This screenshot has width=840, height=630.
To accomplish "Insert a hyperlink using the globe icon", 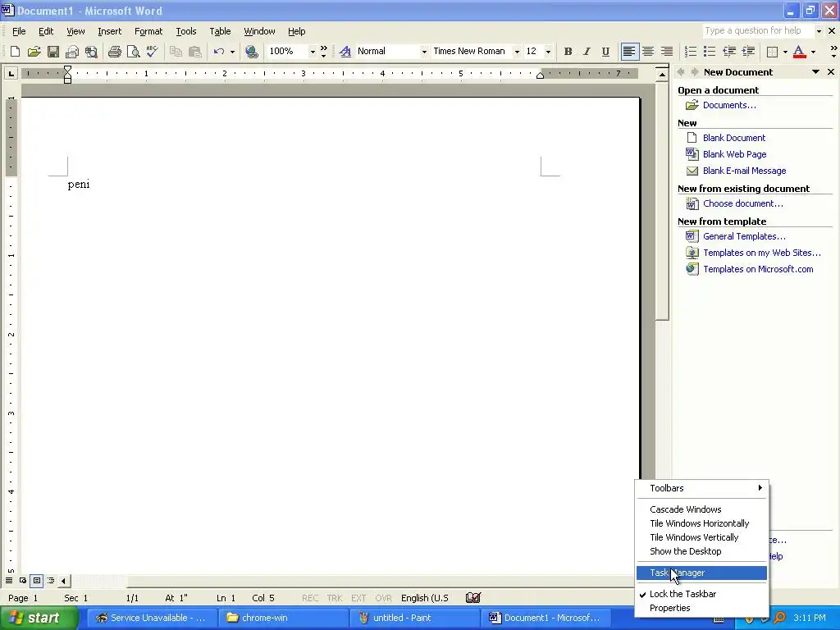I will 251,52.
